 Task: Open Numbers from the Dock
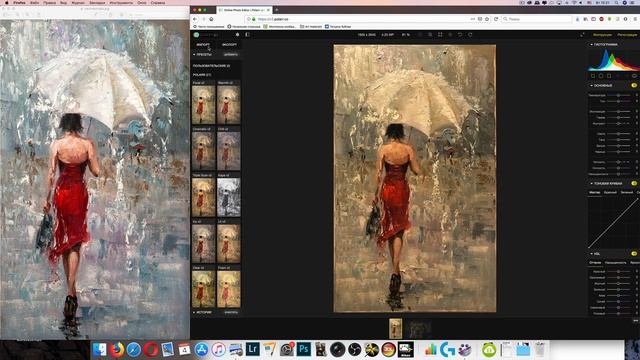tap(431, 350)
